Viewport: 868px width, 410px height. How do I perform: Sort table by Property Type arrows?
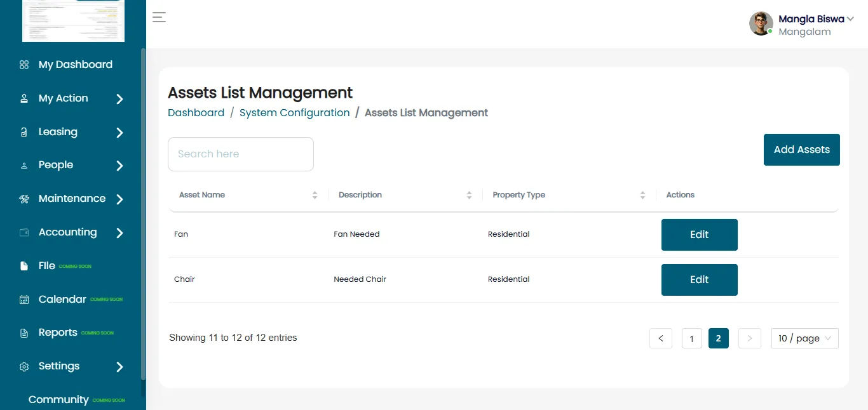[642, 195]
